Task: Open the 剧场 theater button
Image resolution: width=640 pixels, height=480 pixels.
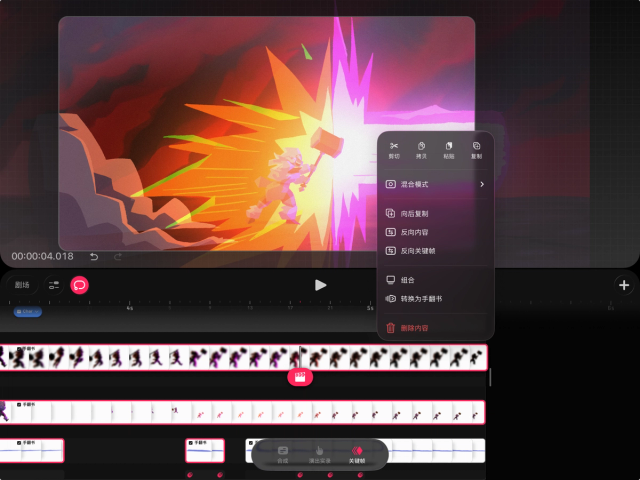Action: tap(22, 285)
